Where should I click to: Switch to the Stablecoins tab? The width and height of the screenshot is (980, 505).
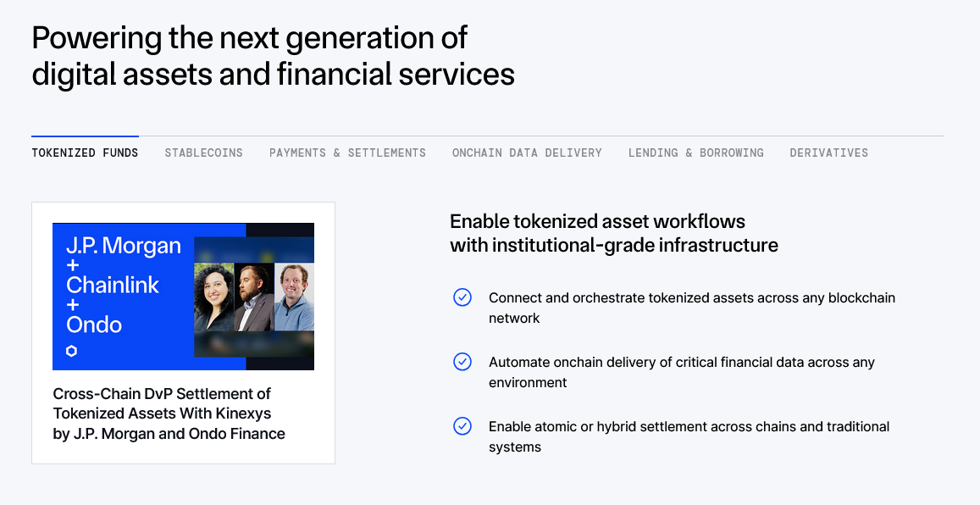[x=204, y=153]
